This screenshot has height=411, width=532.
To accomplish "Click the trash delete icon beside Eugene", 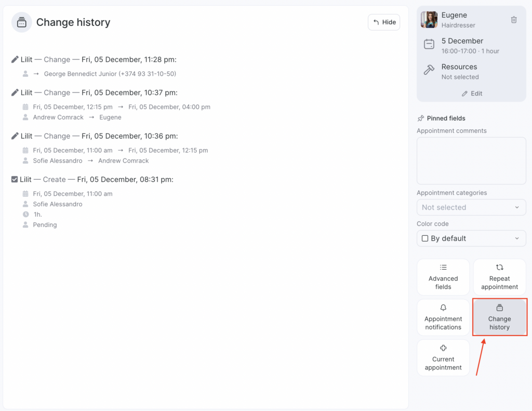I will tap(514, 20).
